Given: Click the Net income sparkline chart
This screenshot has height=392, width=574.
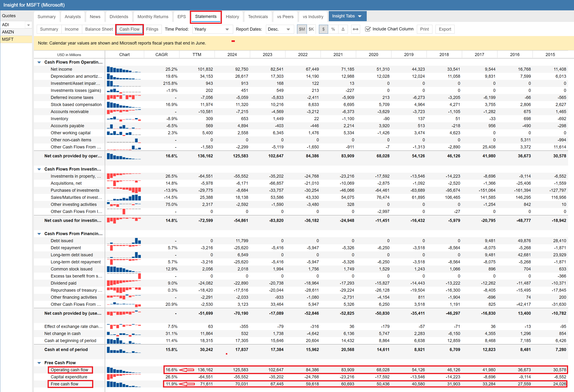Looking at the screenshot, I should (x=124, y=69).
